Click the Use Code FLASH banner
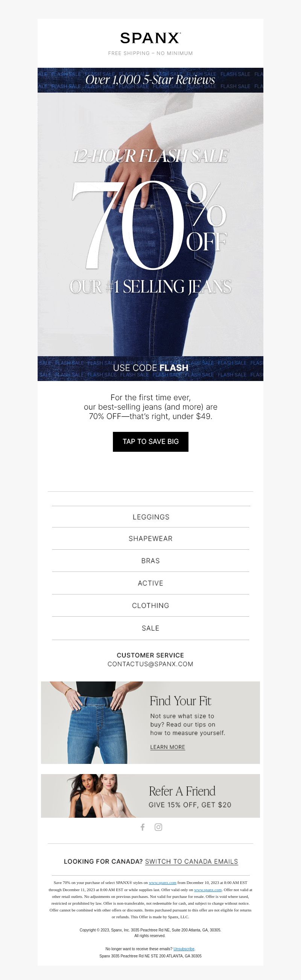This screenshot has height=980, width=301. [x=150, y=368]
